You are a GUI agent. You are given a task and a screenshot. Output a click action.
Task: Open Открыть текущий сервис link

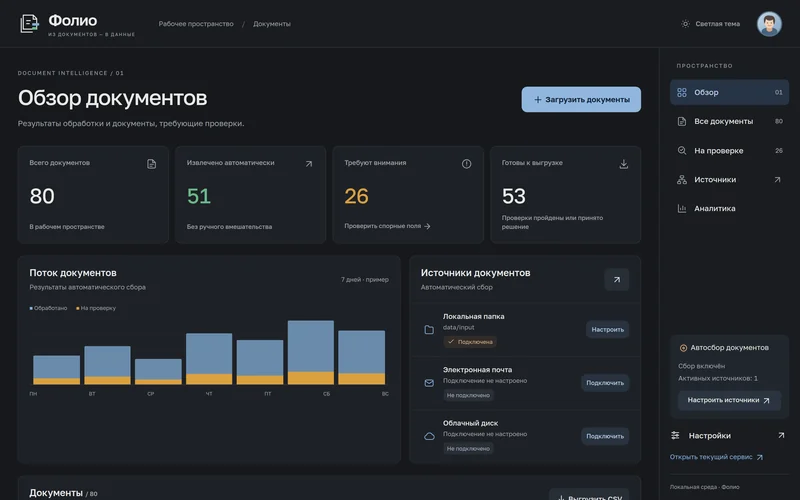(716, 457)
